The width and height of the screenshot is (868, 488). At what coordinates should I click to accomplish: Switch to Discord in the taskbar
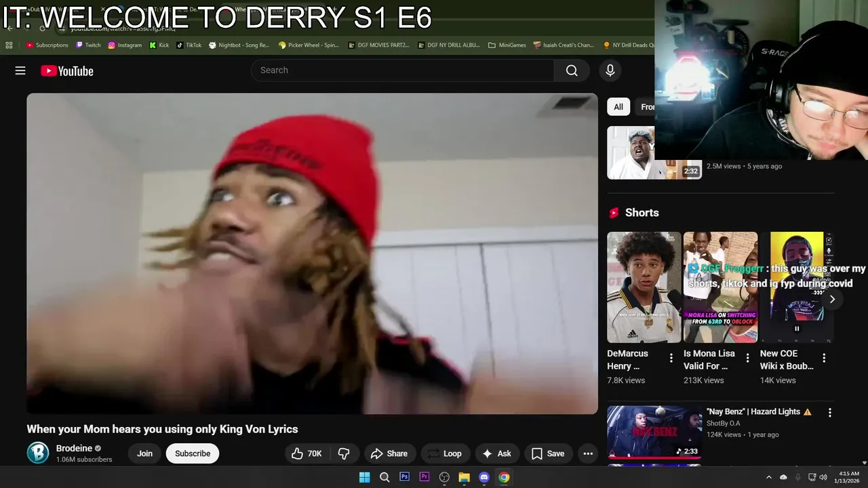click(484, 477)
